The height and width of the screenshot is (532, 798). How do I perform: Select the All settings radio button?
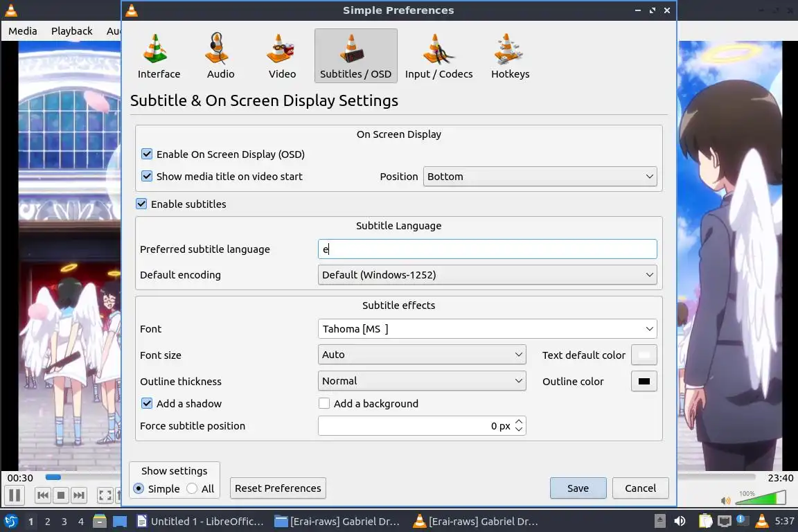click(192, 488)
